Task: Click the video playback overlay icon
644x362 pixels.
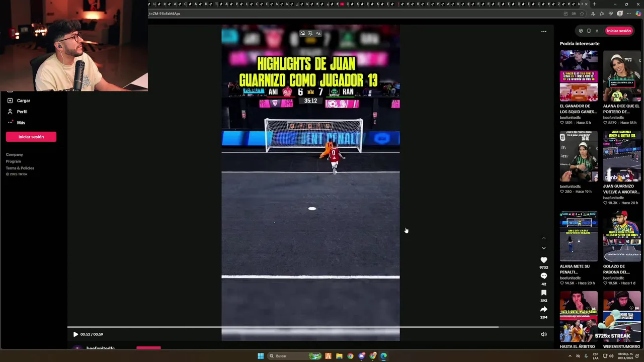Action: 310,33
